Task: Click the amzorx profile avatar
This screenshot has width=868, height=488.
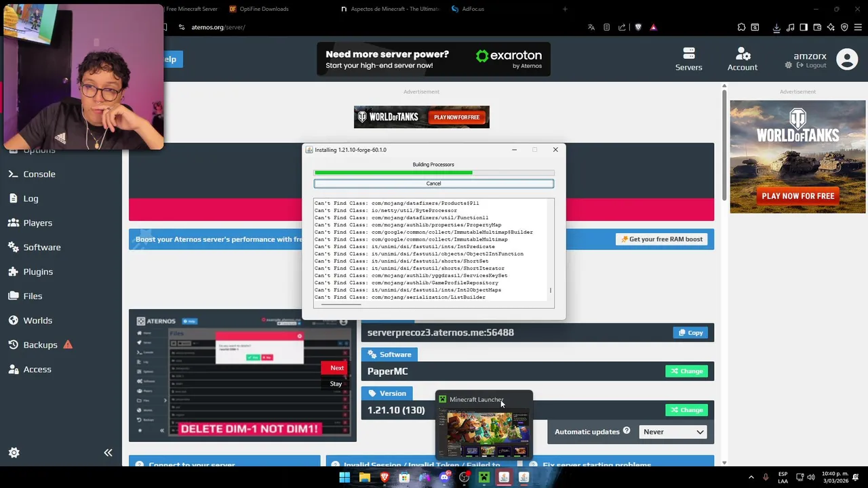Action: 847,59
